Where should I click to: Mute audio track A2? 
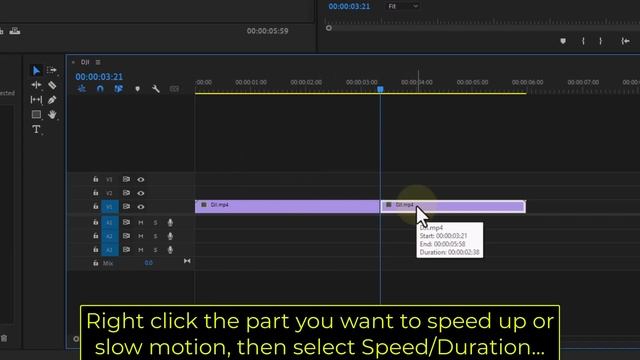140,236
